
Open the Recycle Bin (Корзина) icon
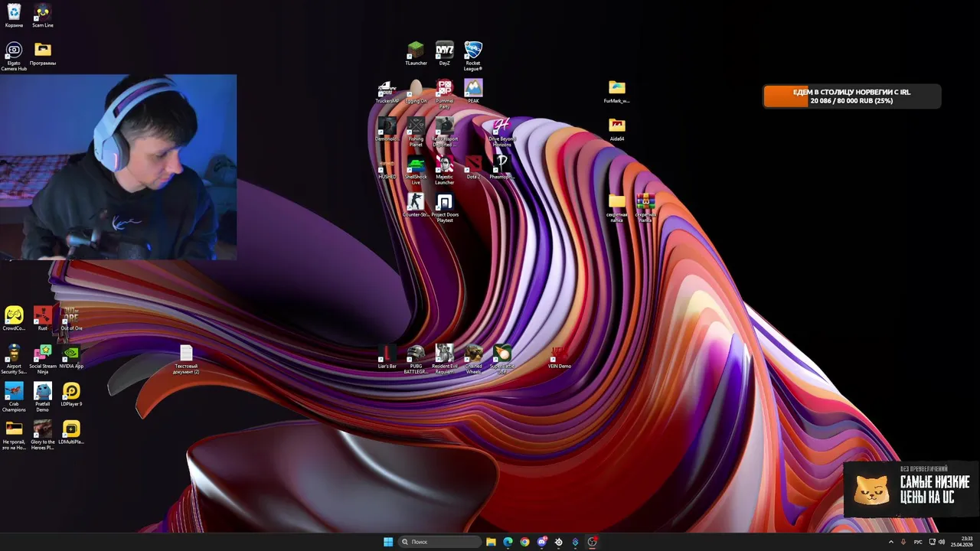[14, 15]
